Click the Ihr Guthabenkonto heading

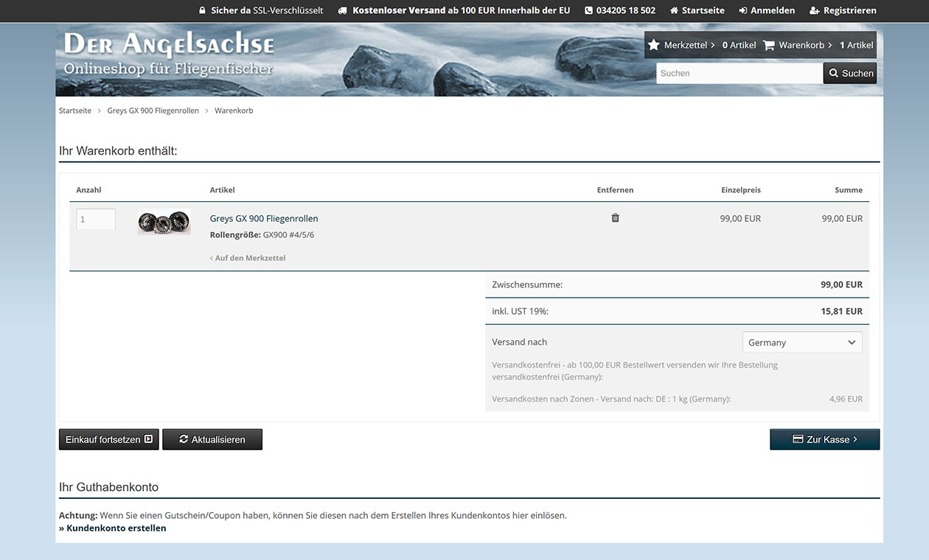pyautogui.click(x=108, y=487)
